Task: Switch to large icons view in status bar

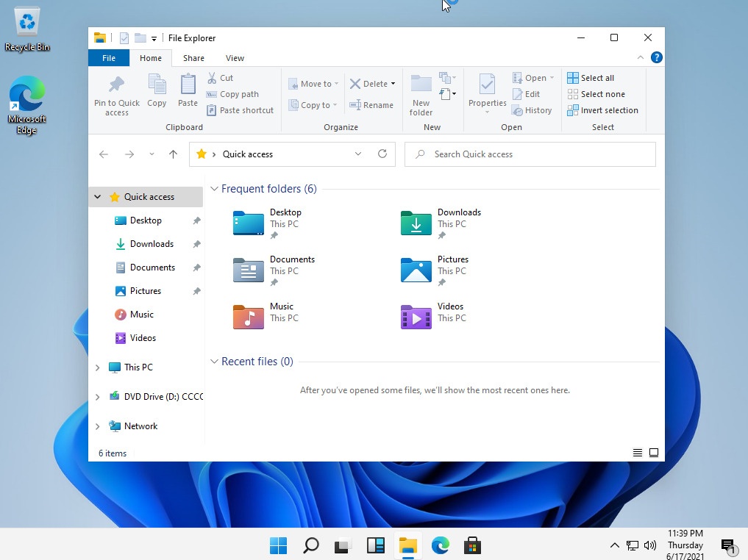Action: point(654,453)
